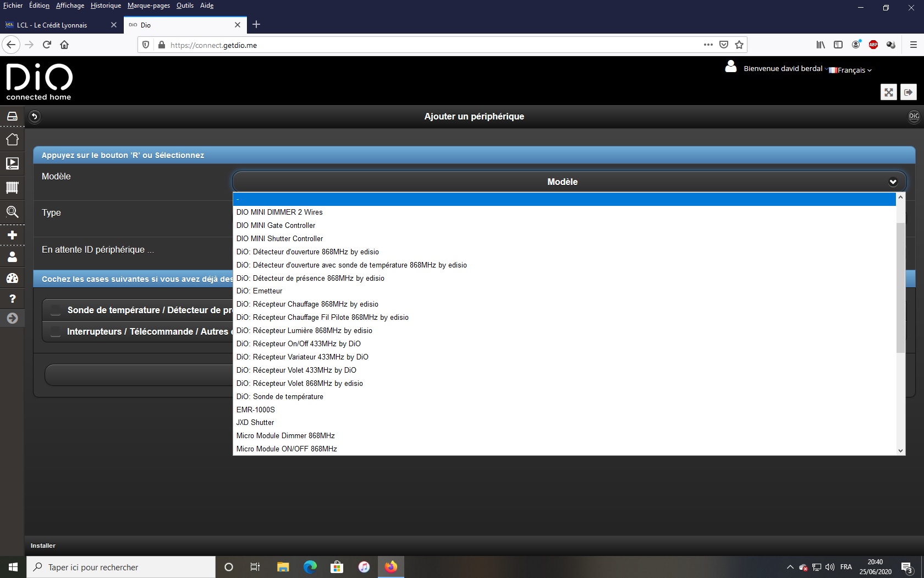Open a new Firefox tab
This screenshot has width=924, height=578.
point(256,24)
